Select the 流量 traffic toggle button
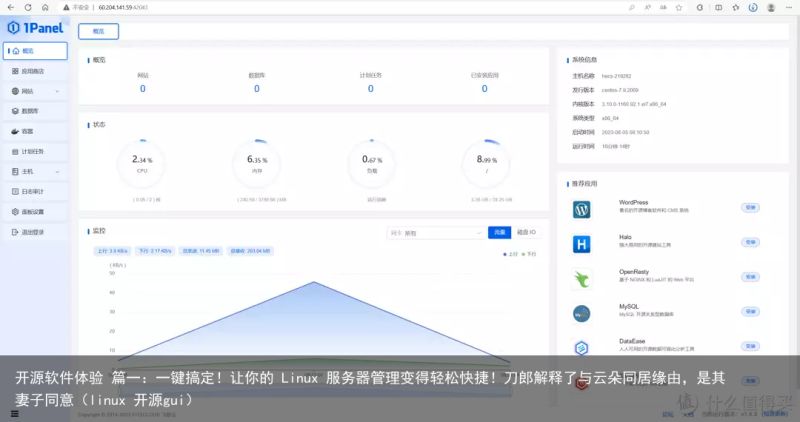The image size is (800, 422). click(499, 233)
